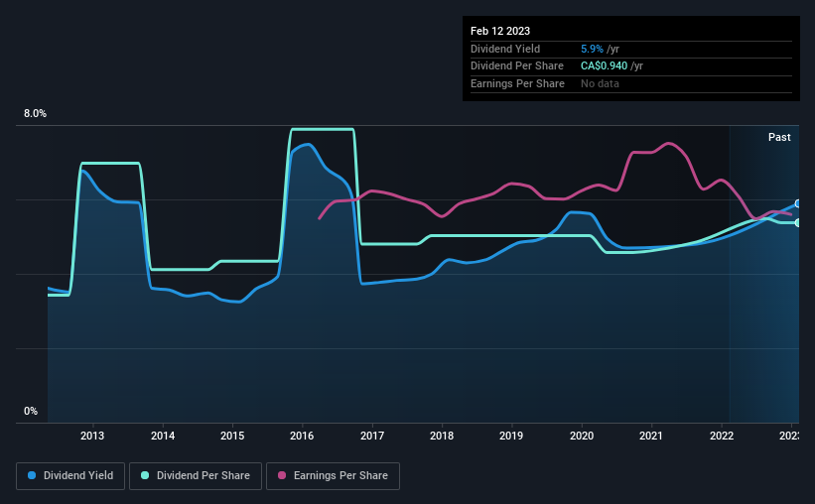Select the 2019 x-axis year label

click(511, 436)
